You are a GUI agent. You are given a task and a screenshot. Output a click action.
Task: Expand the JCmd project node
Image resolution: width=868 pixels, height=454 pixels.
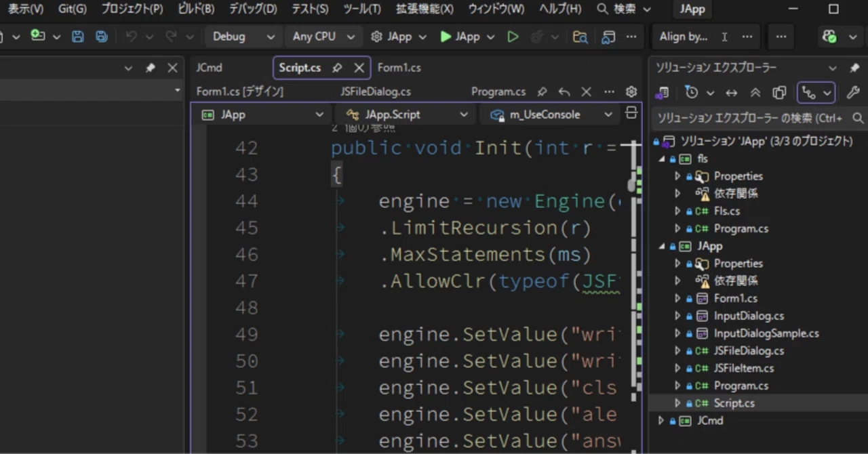point(662,421)
